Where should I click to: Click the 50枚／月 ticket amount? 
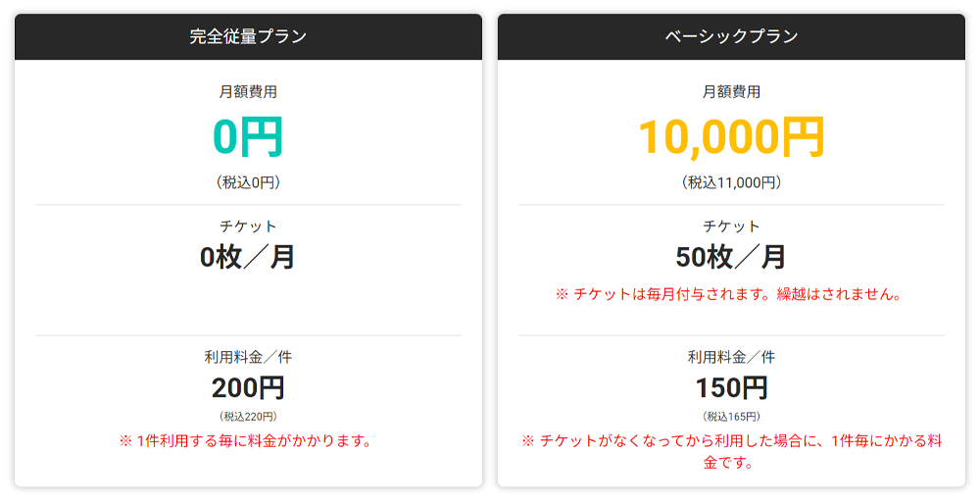731,257
